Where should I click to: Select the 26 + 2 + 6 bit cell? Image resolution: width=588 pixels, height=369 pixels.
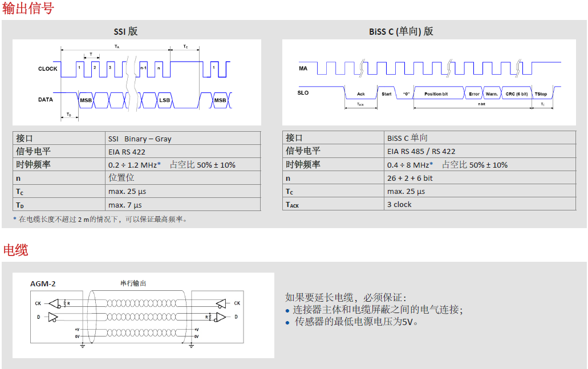pos(409,178)
